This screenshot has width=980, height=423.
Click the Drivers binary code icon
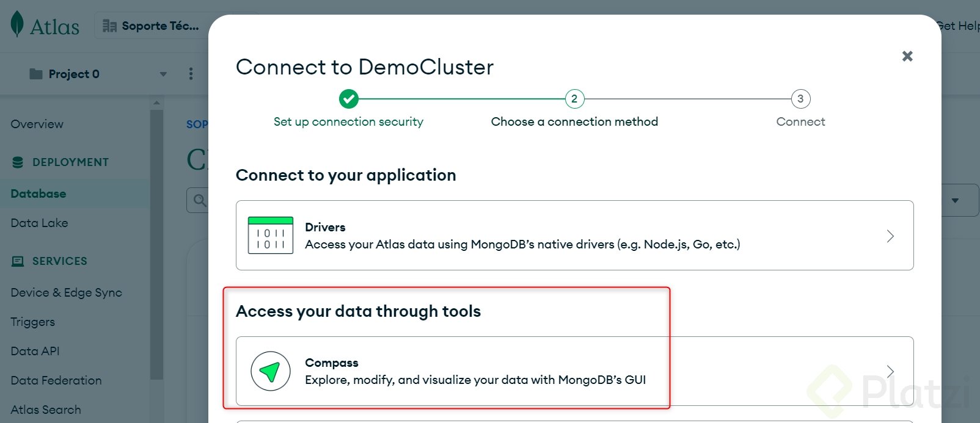[271, 236]
